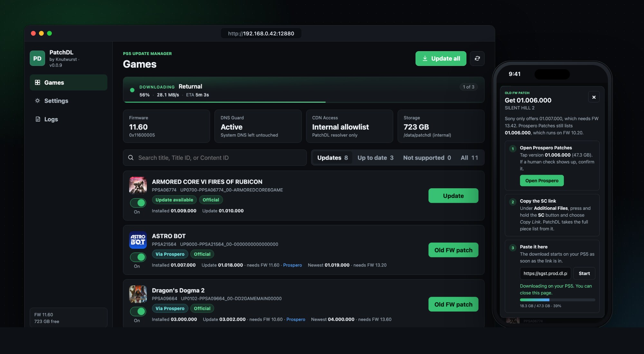Click the 'Paste it here' step title

(534, 247)
